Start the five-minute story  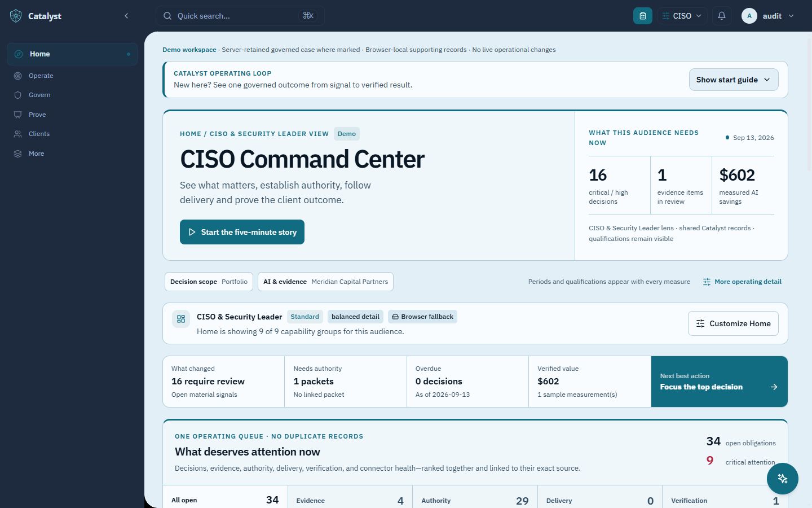242,232
